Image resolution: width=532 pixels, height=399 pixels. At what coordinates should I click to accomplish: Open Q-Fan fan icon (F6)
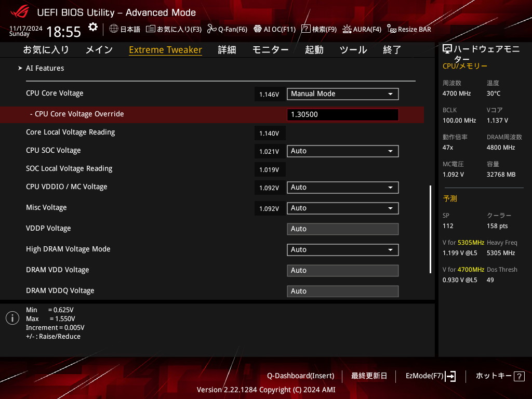coord(212,29)
